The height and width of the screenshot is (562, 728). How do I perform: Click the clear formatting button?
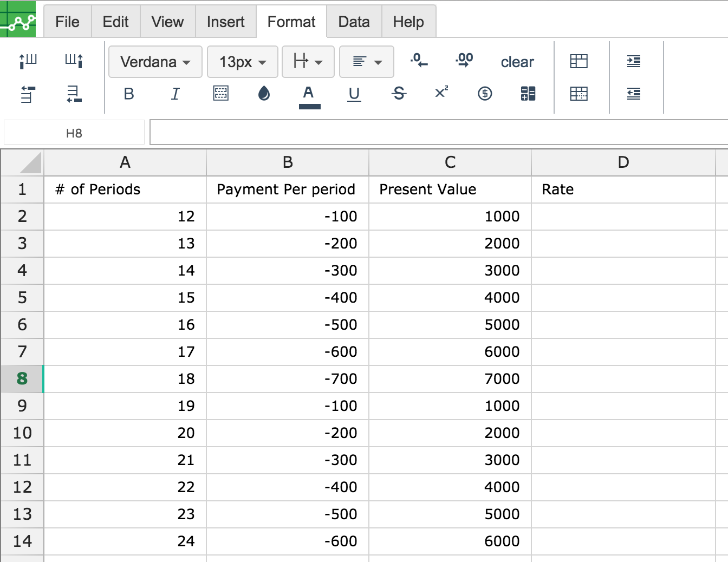[x=517, y=62]
